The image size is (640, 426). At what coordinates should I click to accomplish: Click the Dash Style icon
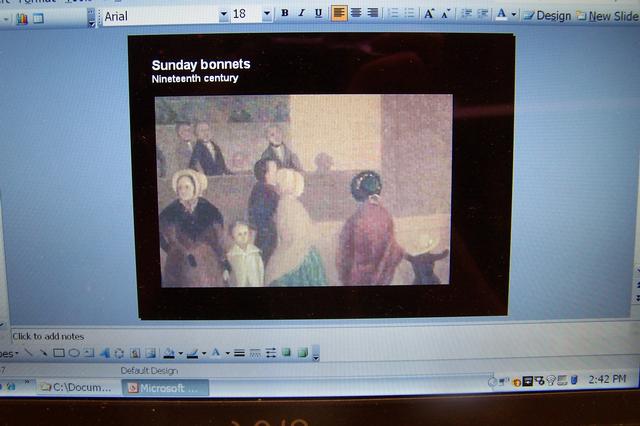point(255,353)
